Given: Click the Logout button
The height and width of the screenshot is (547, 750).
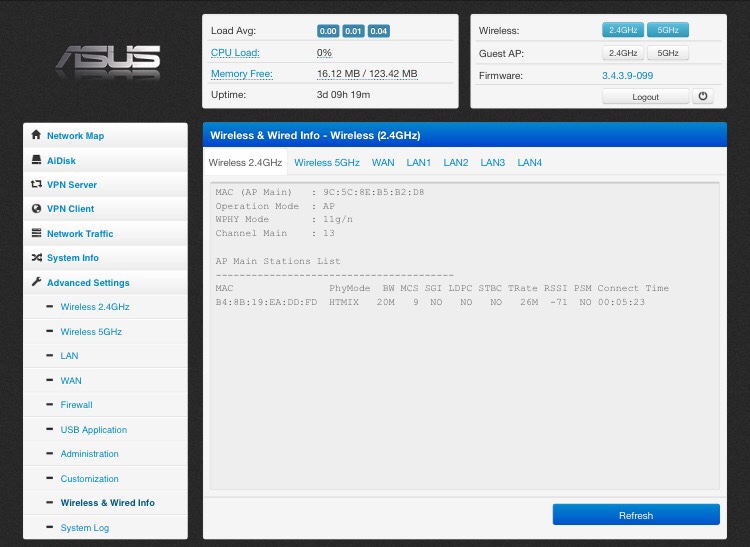Looking at the screenshot, I should pyautogui.click(x=645, y=97).
